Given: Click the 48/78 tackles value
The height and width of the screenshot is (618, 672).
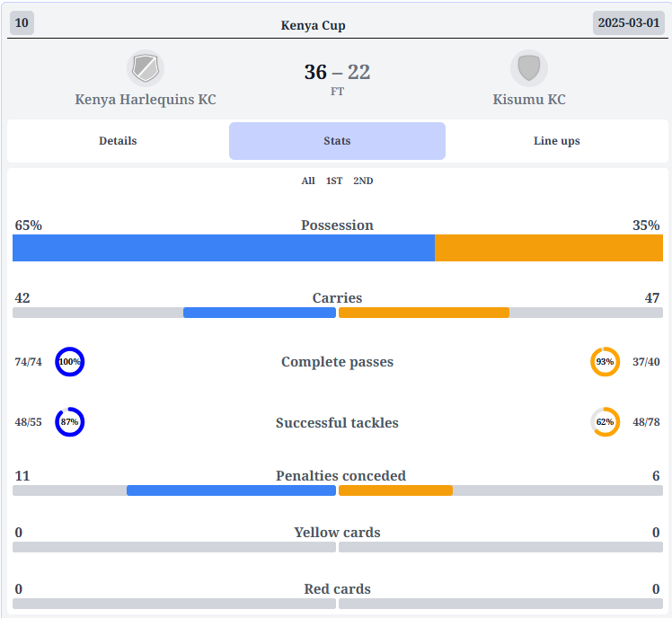Looking at the screenshot, I should click(x=646, y=422).
